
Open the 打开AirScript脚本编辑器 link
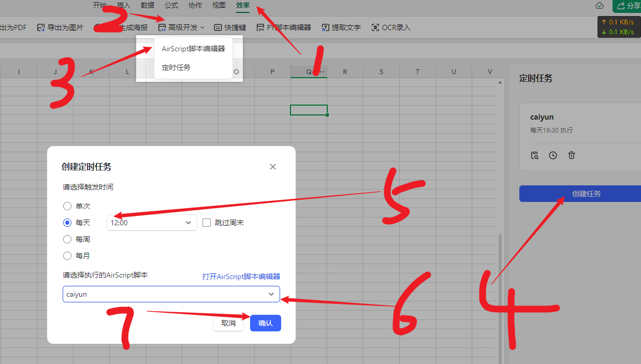click(240, 276)
